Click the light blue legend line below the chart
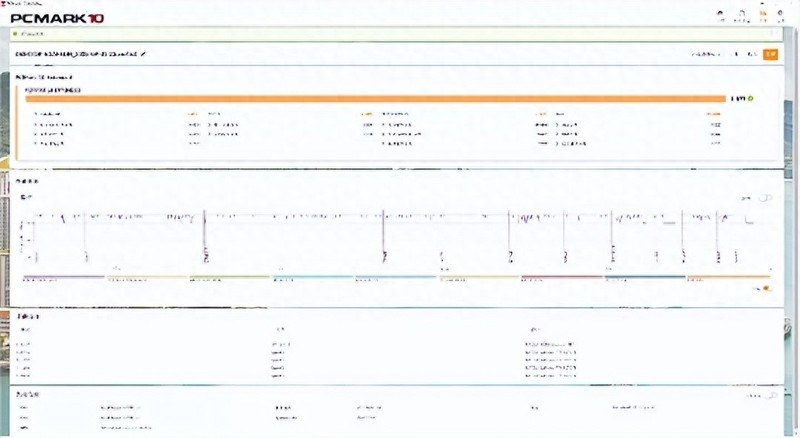 pyautogui.click(x=313, y=277)
